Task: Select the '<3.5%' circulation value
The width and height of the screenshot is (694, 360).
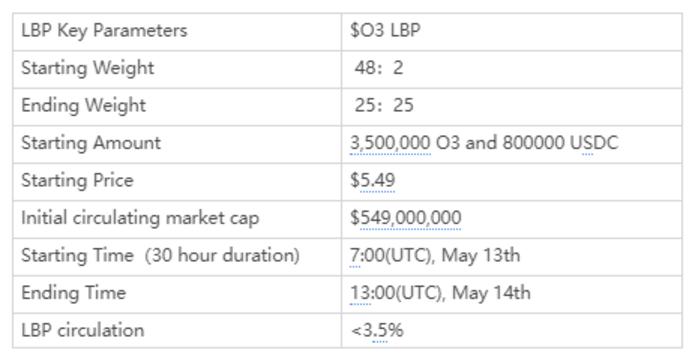Action: (x=377, y=331)
